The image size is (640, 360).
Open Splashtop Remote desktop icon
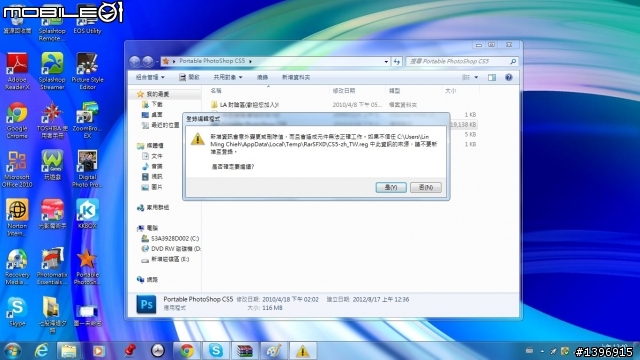(52, 24)
